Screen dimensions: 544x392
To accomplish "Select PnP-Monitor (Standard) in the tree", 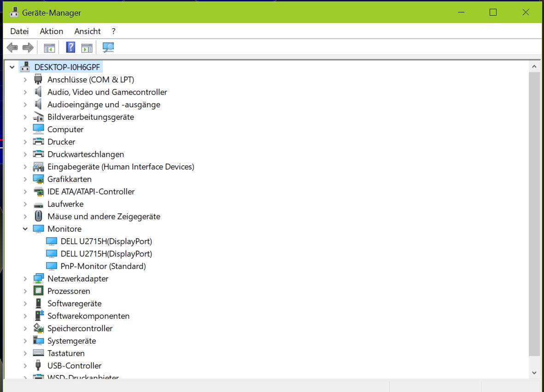I will (102, 266).
